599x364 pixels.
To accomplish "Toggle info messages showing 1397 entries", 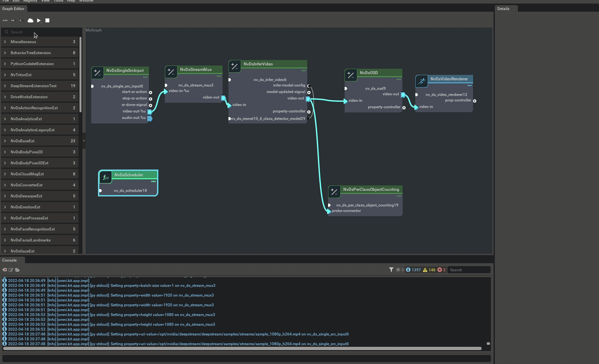I will tap(413, 270).
